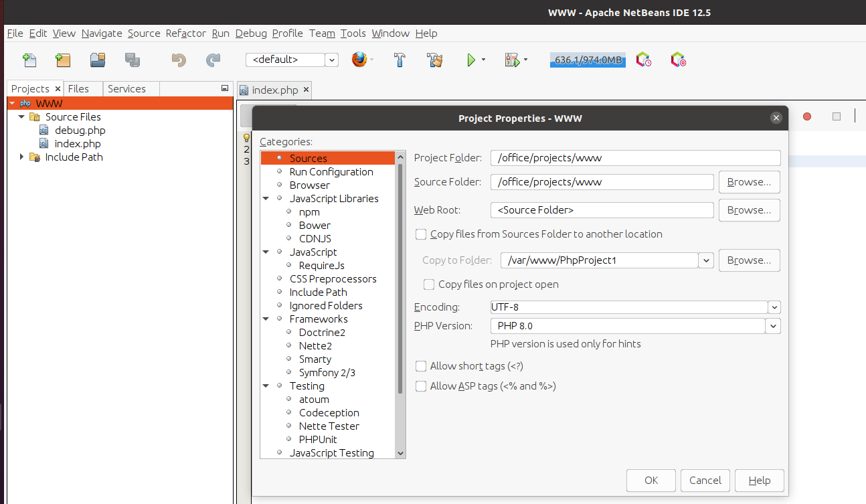Enable Allow short tags option
866x504 pixels.
coord(421,366)
